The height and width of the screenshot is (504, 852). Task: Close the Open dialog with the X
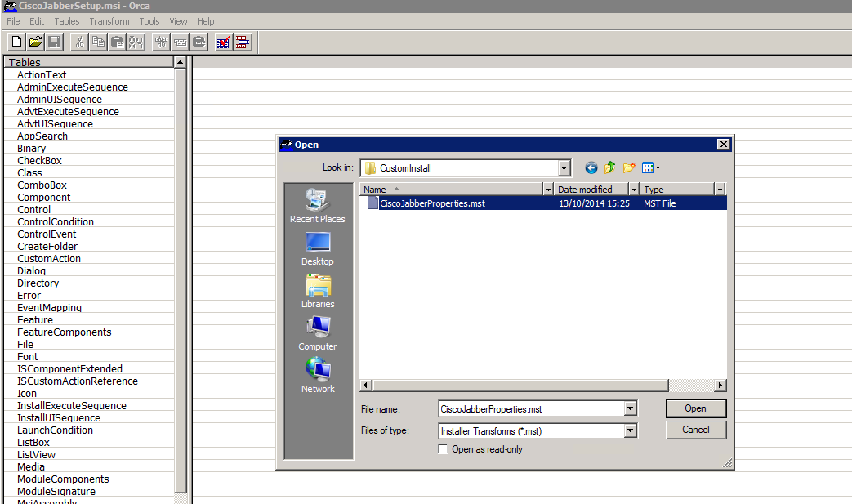click(723, 144)
